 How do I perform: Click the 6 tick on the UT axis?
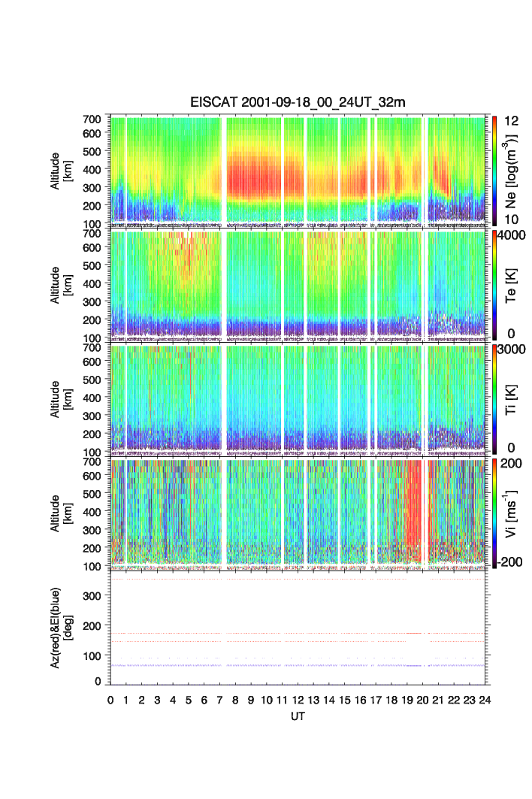[x=204, y=700]
